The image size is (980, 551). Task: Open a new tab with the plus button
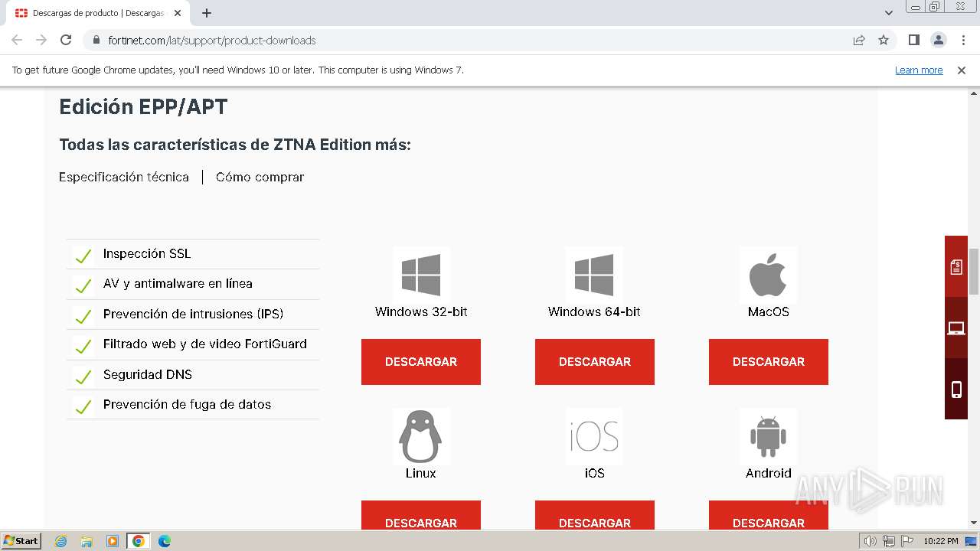pyautogui.click(x=207, y=13)
